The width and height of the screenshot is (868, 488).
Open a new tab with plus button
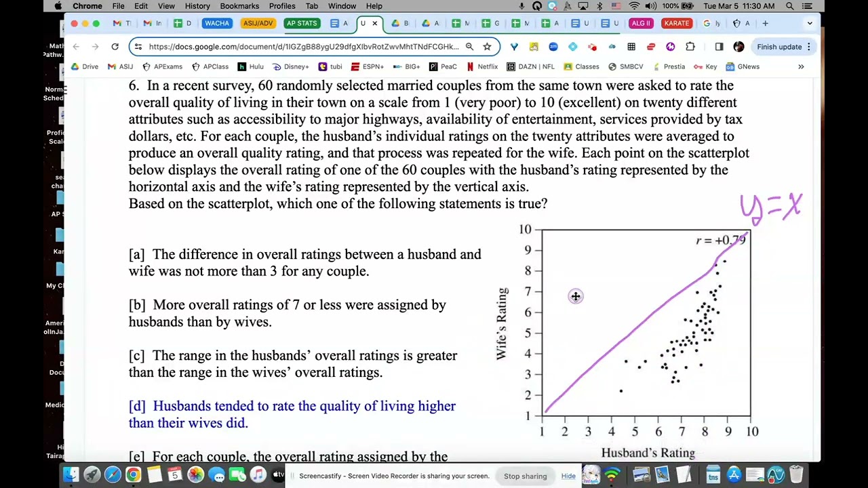click(765, 23)
